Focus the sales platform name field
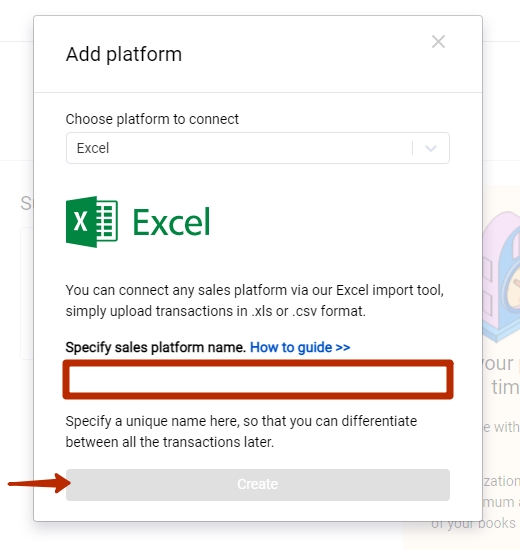 (x=258, y=380)
